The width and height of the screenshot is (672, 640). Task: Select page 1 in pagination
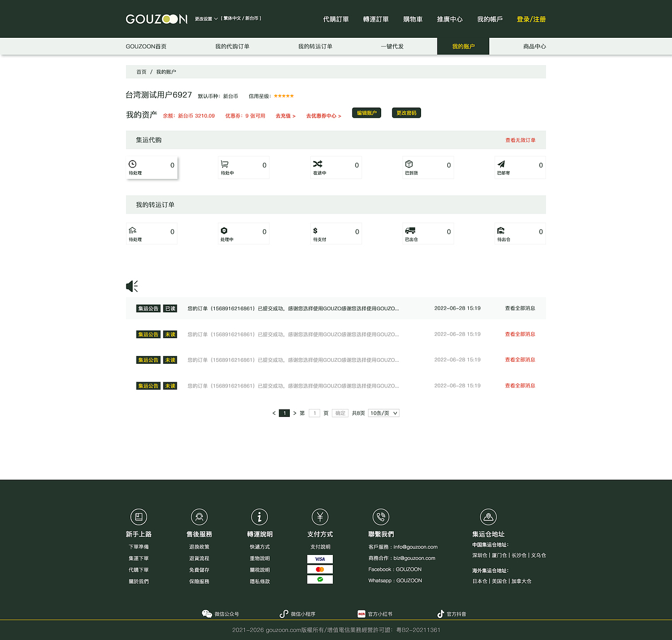(x=285, y=413)
